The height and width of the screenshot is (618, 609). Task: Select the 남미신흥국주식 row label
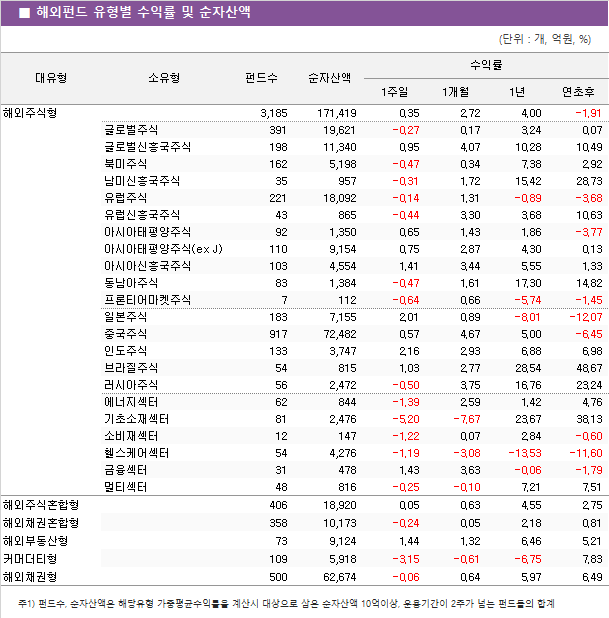(x=142, y=181)
